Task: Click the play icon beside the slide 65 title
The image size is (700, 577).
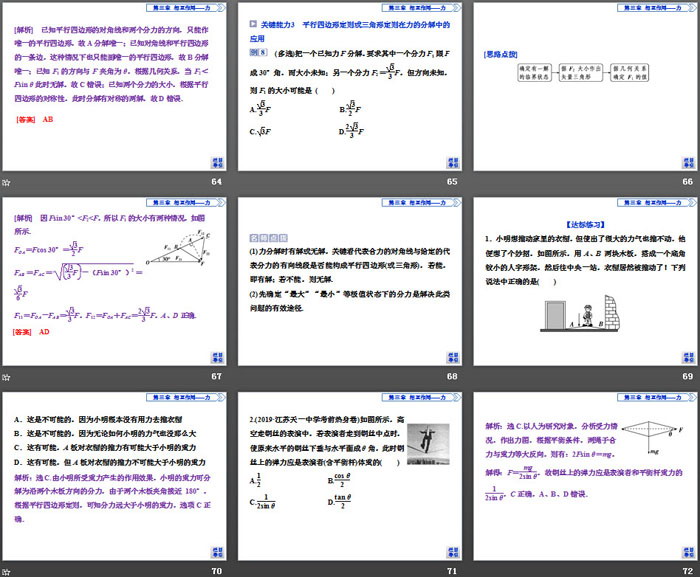Action: [253, 24]
